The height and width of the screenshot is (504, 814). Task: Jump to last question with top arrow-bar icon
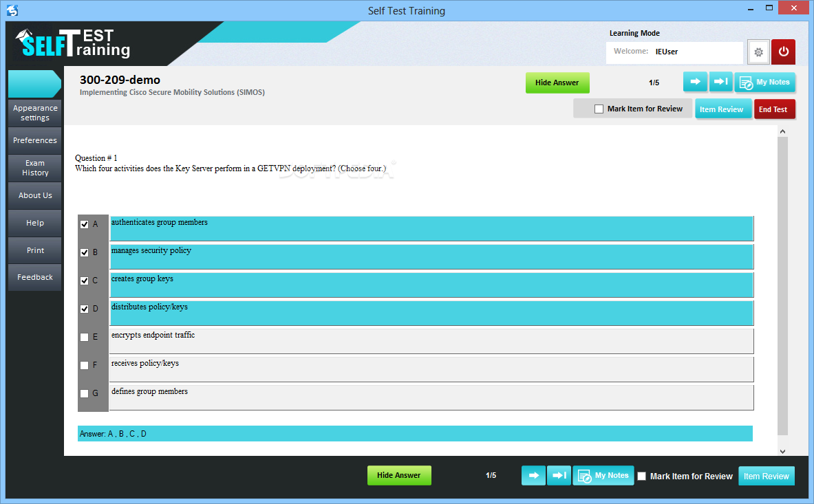(720, 81)
